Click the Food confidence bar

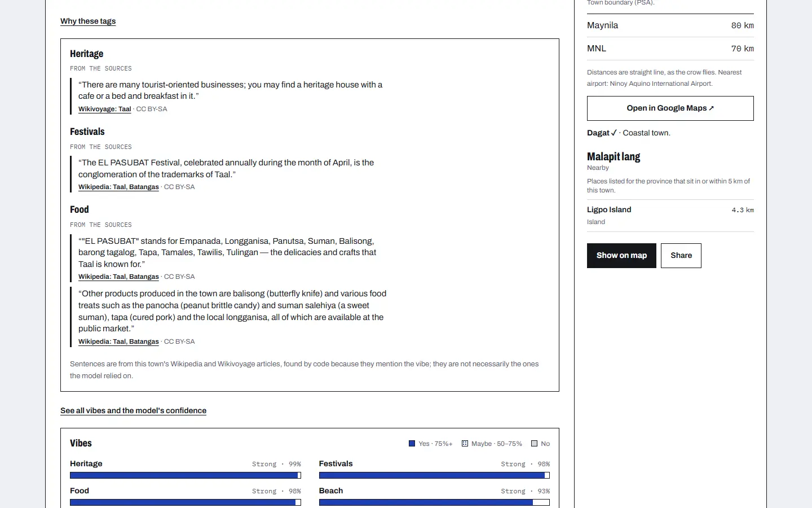pyautogui.click(x=186, y=502)
